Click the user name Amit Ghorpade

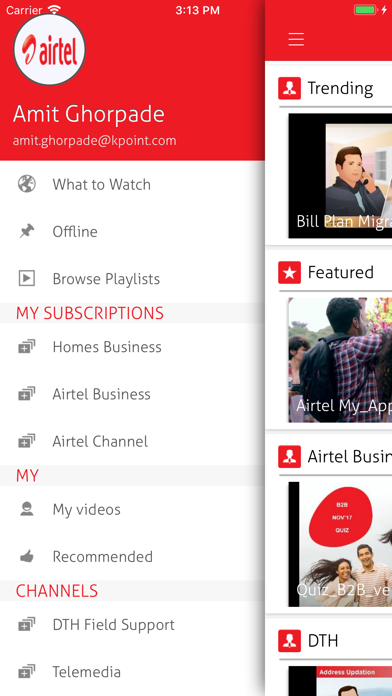point(89,114)
